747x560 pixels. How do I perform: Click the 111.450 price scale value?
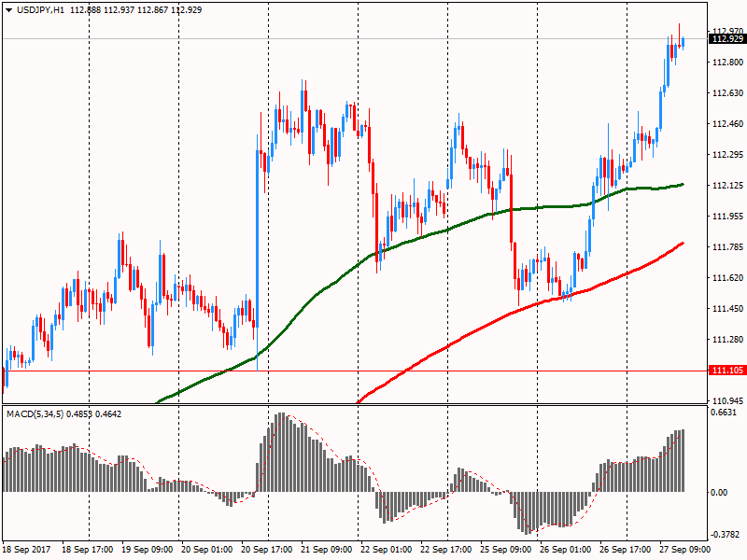tap(727, 309)
